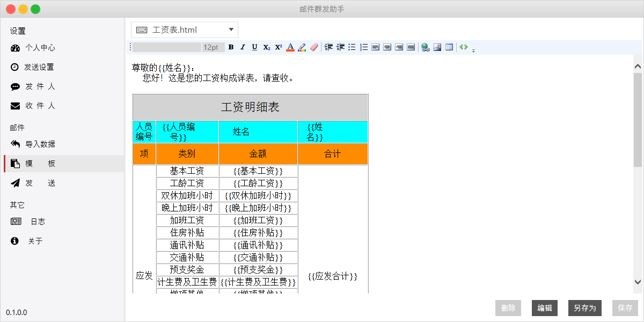Click the 删除 button

tap(508, 308)
